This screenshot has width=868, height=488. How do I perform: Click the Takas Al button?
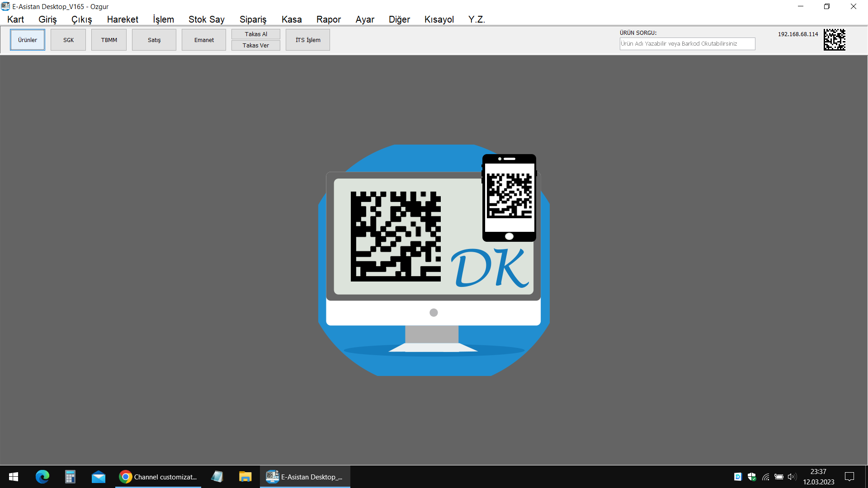pyautogui.click(x=256, y=34)
